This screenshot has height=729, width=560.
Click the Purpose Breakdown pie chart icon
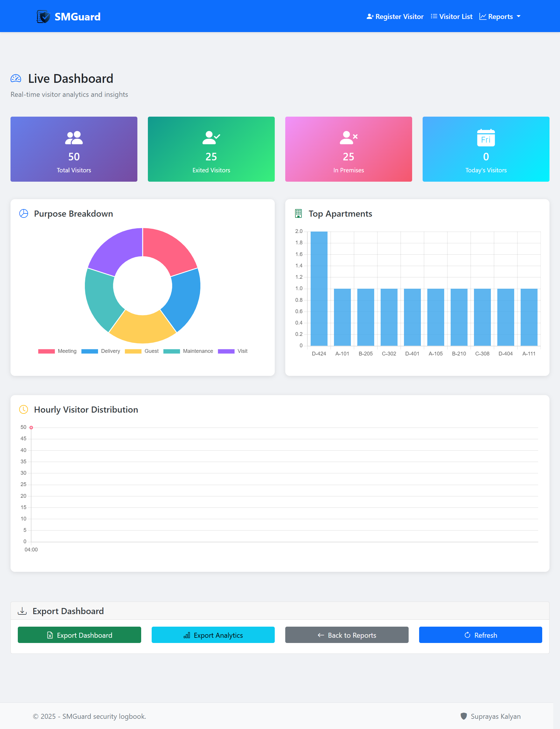pyautogui.click(x=24, y=213)
